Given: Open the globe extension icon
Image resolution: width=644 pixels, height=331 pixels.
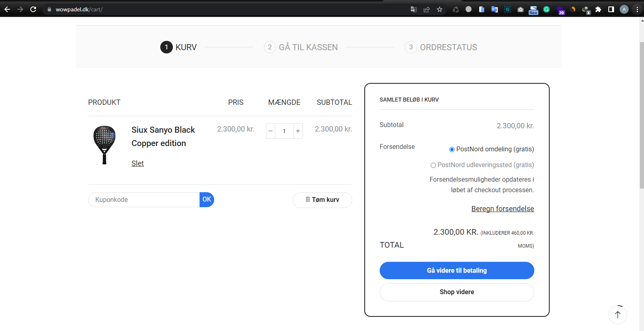Looking at the screenshot, I should [x=469, y=9].
